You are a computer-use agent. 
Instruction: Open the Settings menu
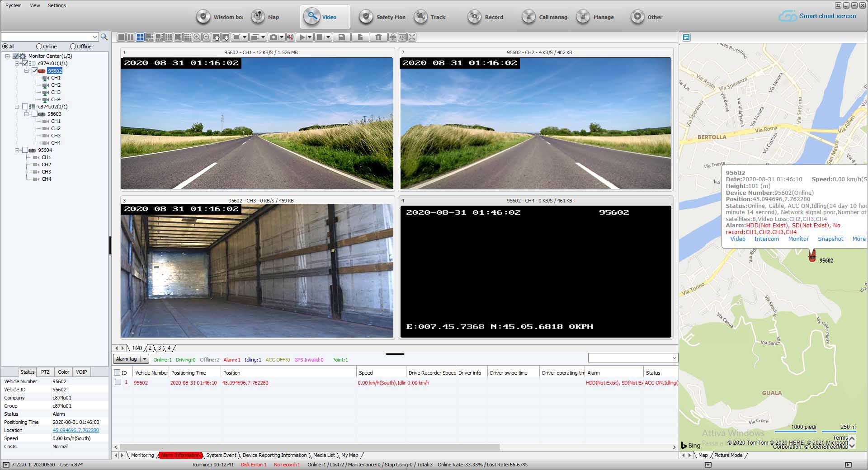point(57,5)
